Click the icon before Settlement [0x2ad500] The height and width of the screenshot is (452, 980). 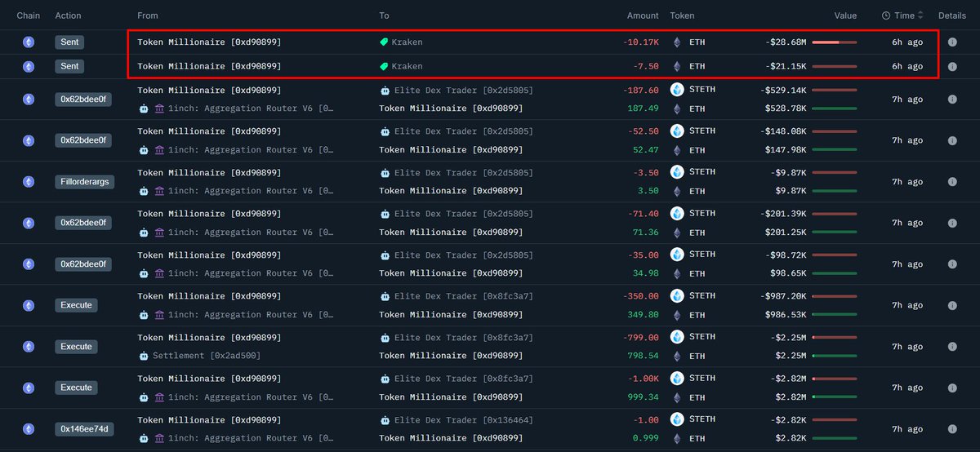point(144,356)
